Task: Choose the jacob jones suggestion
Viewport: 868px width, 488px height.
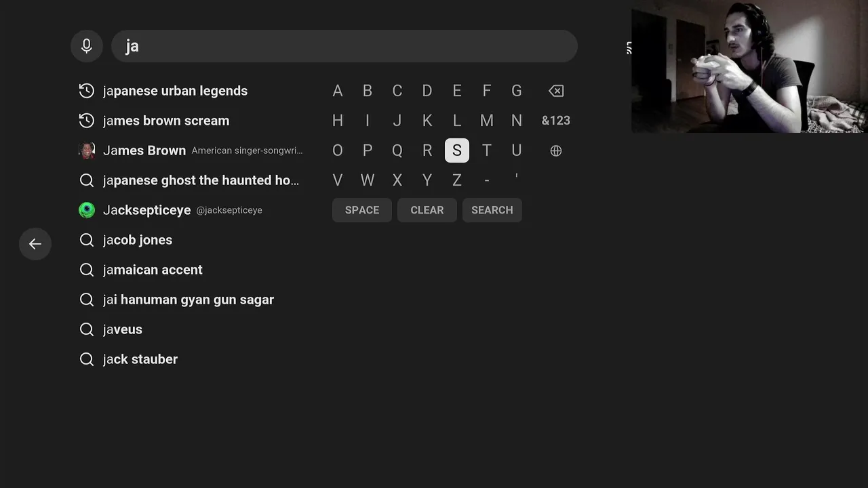Action: 138,240
